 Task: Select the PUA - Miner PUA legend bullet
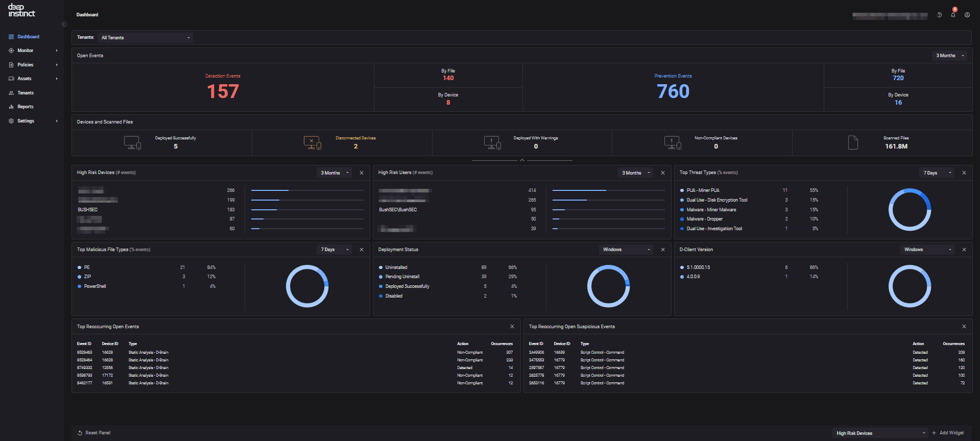682,190
